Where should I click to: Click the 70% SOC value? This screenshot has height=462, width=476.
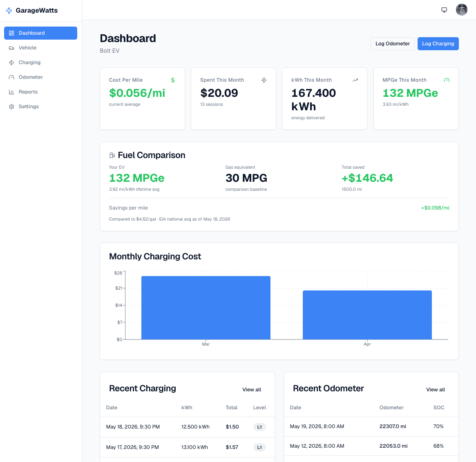coord(438,426)
